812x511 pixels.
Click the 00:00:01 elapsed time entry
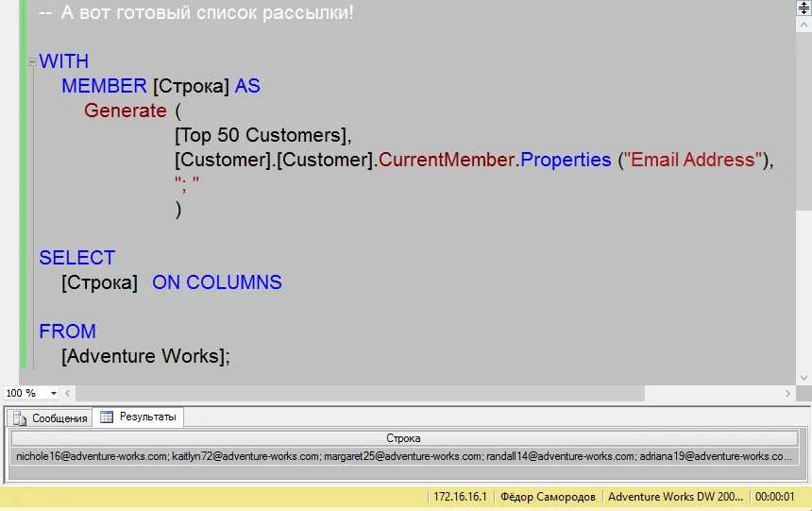click(x=775, y=497)
